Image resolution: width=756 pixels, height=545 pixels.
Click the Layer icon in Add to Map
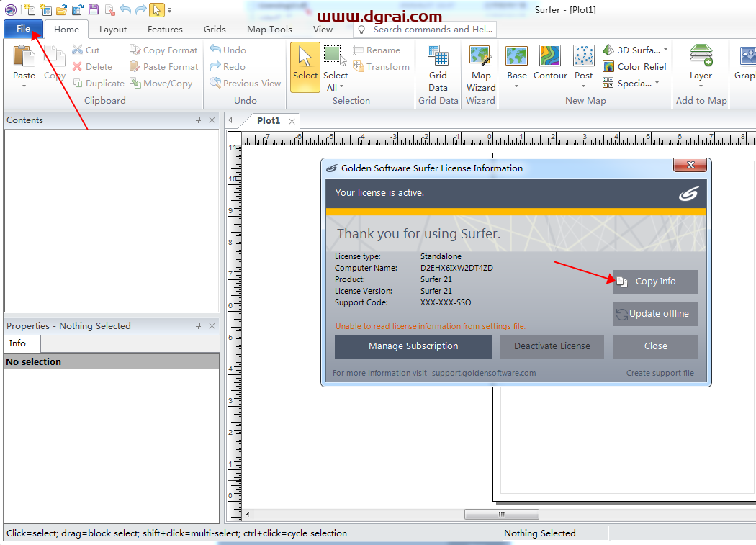pos(701,55)
